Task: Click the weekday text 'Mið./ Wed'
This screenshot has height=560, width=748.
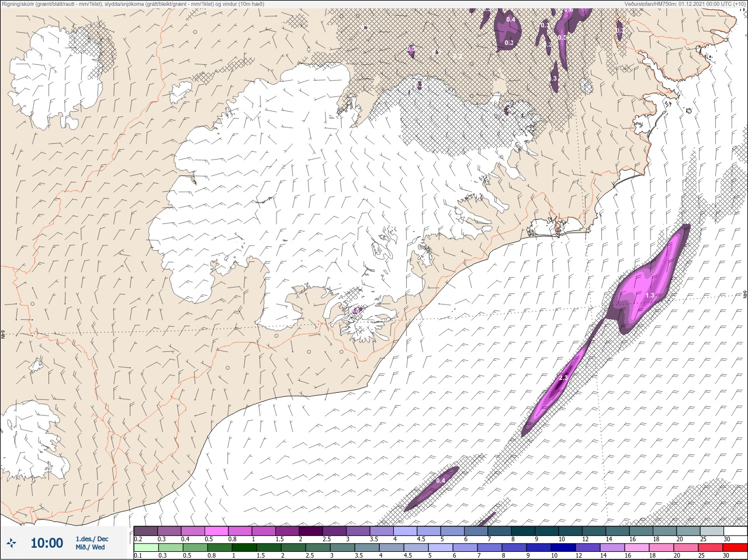Action: [x=91, y=547]
